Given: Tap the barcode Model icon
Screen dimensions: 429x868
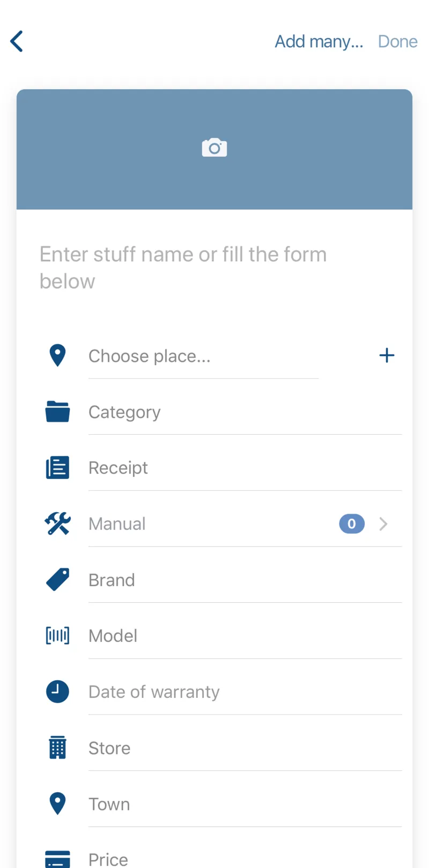Looking at the screenshot, I should tap(57, 636).
